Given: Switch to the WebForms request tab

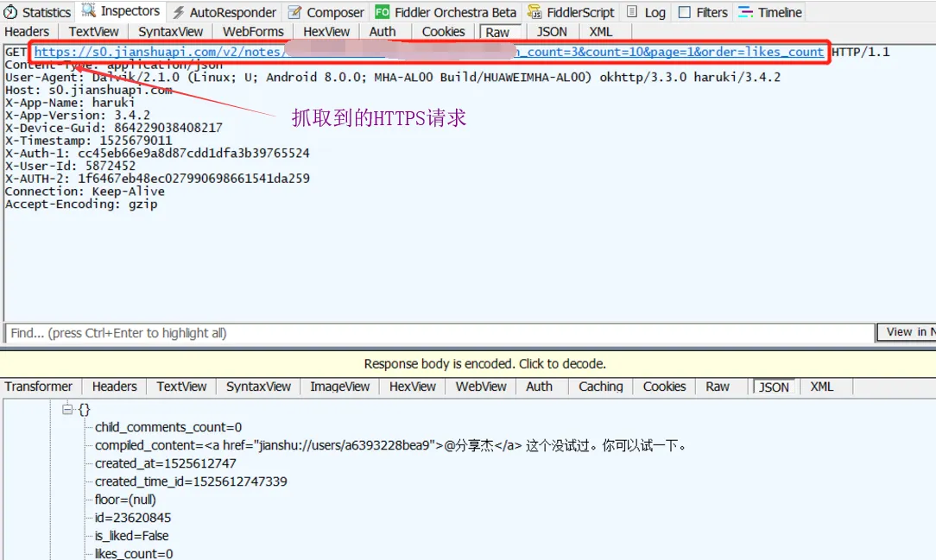Looking at the screenshot, I should [x=252, y=32].
